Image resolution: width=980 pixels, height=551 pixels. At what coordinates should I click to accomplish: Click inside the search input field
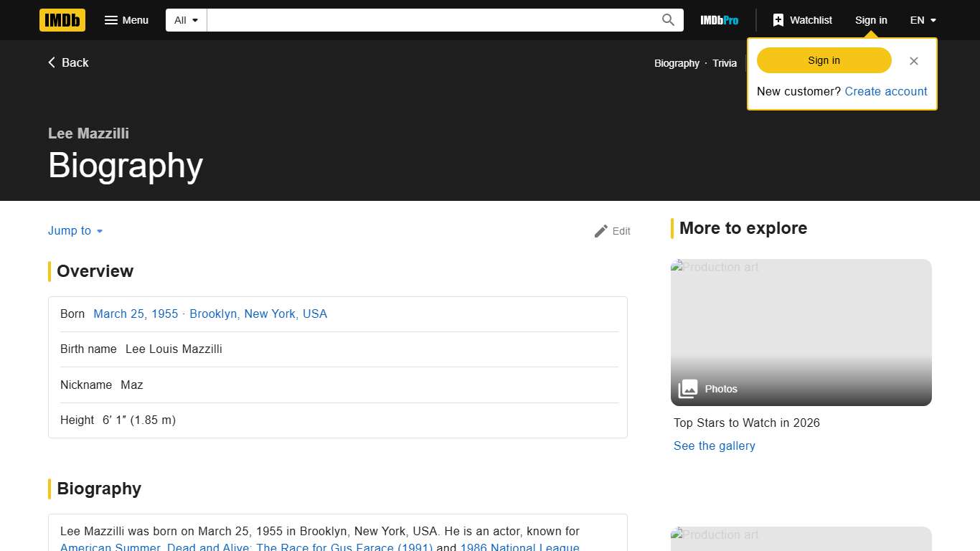[430, 20]
